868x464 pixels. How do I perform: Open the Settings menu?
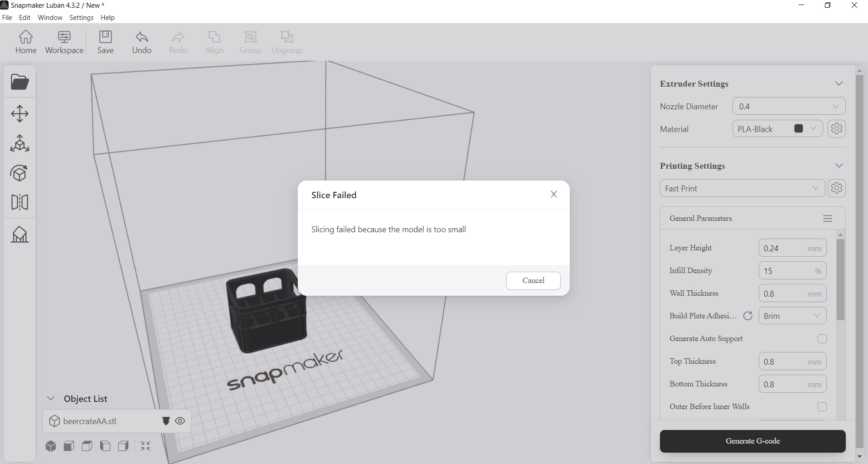point(81,18)
